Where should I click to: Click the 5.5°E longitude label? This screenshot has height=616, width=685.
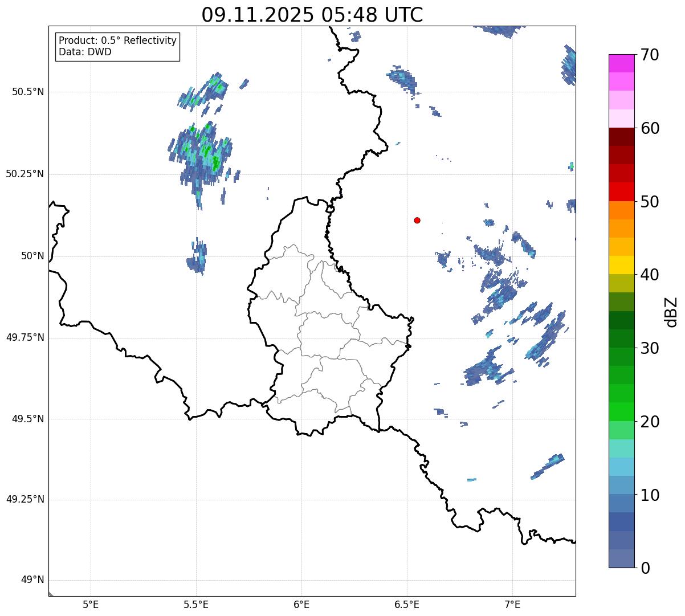click(196, 604)
